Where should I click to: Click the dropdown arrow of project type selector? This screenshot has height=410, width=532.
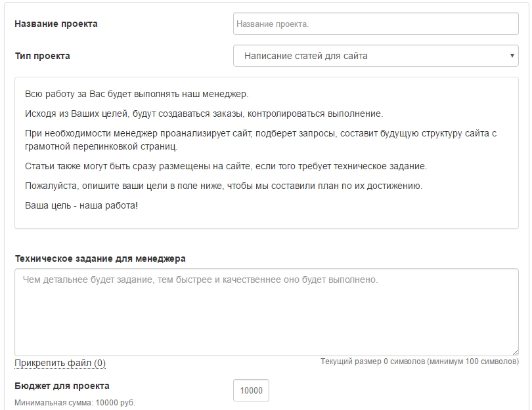(512, 56)
